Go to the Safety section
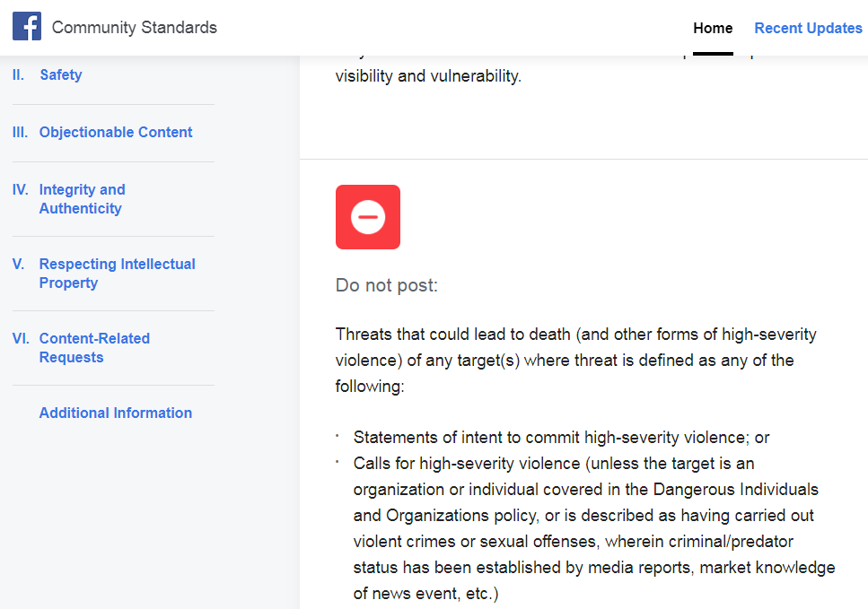Viewport: 868px width, 609px height. click(61, 74)
